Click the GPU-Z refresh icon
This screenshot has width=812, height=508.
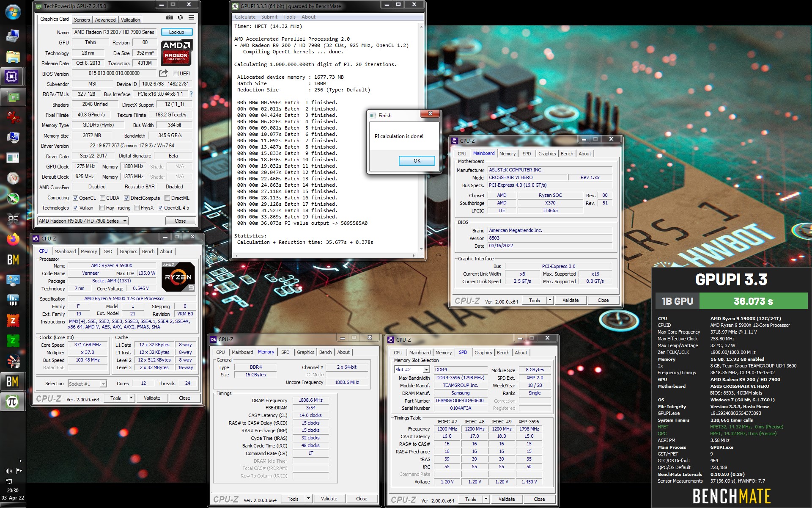tap(180, 18)
